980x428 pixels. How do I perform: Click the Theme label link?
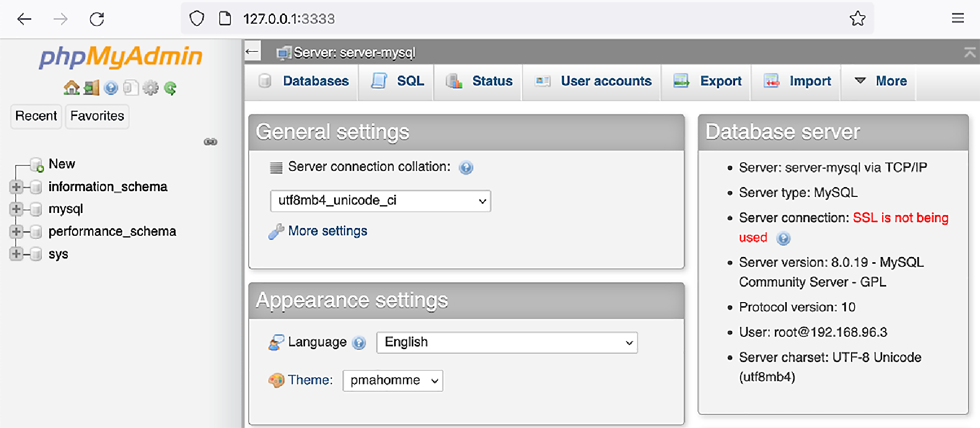point(310,380)
